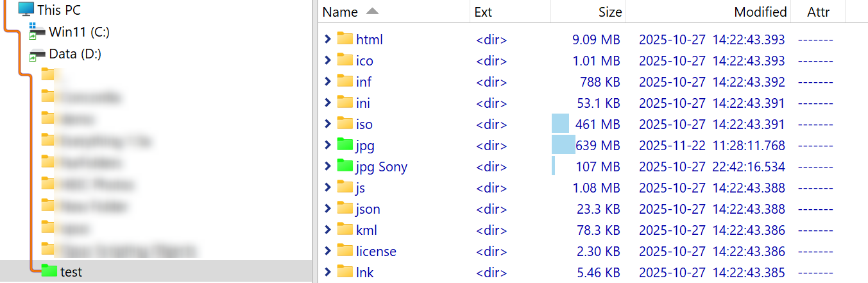Sort by the Name column header
868x283 pixels.
click(x=340, y=12)
